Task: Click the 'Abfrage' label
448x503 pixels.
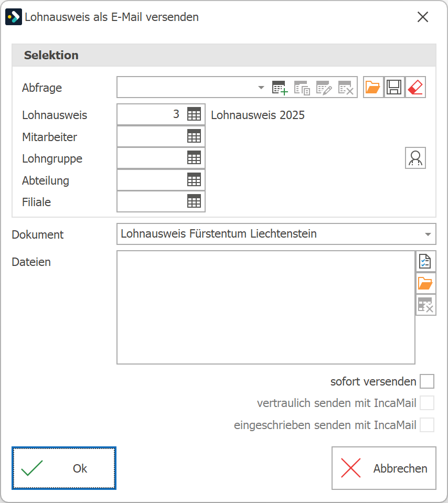Action: point(42,88)
